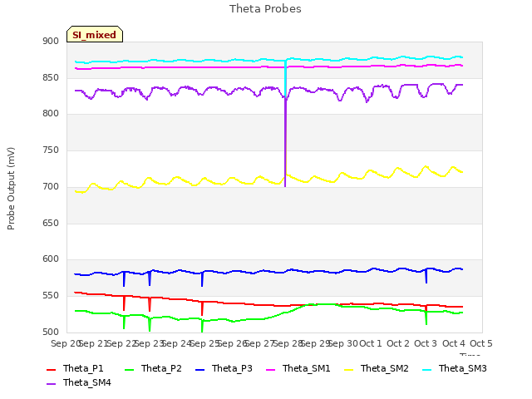Image resolution: width=532 pixels, height=399 pixels.
Task: Click the Theta_P1 red legend swatch
Action: [51, 369]
